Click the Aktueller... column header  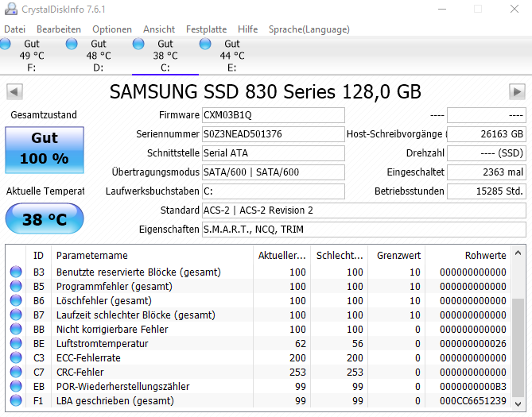(282, 255)
